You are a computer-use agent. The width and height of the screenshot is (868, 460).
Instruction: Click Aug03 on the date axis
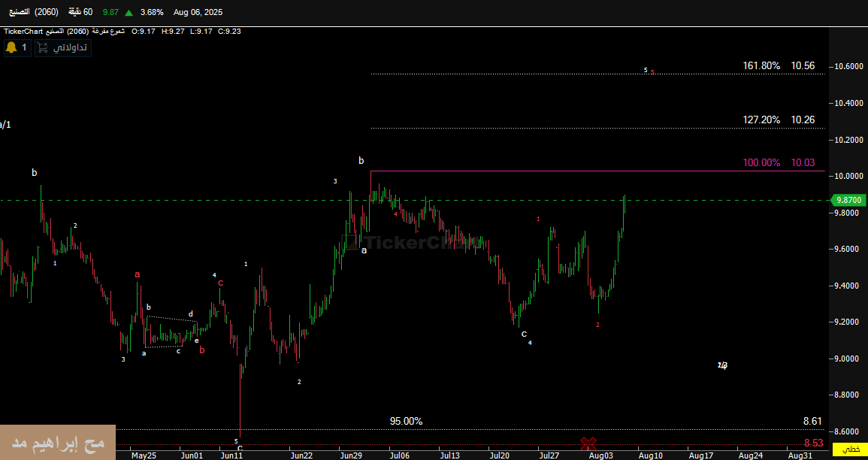[x=600, y=455]
